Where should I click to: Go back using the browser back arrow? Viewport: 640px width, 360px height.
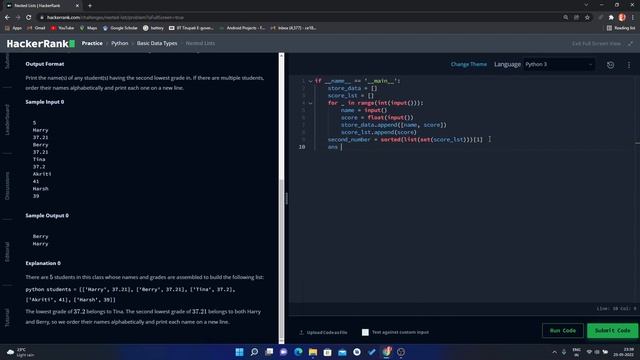[7, 18]
